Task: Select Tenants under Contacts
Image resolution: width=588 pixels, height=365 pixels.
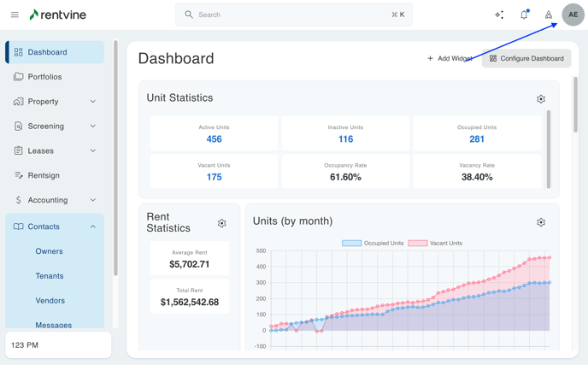Action: pyautogui.click(x=50, y=276)
